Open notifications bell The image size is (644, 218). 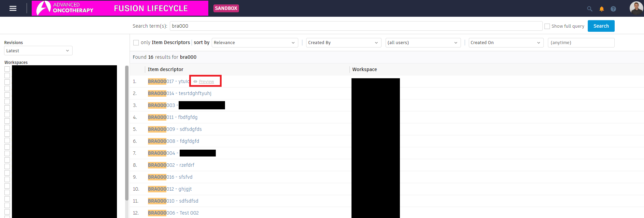[x=602, y=9]
